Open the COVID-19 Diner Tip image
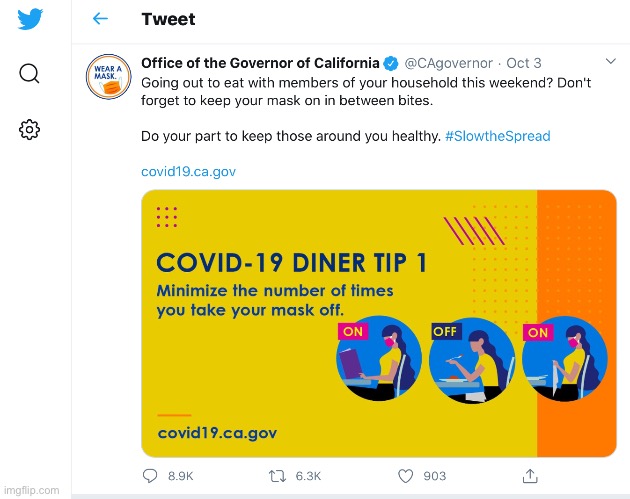The image size is (630, 499). coord(378,322)
